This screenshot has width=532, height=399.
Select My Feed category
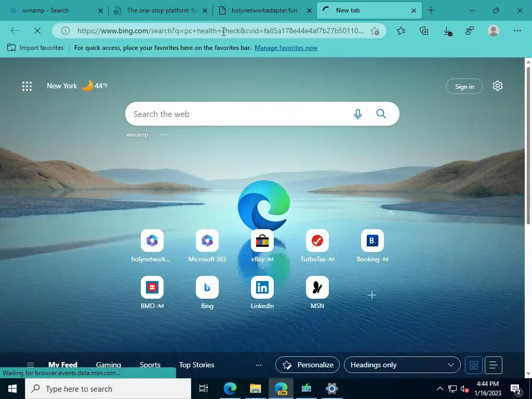coord(63,365)
